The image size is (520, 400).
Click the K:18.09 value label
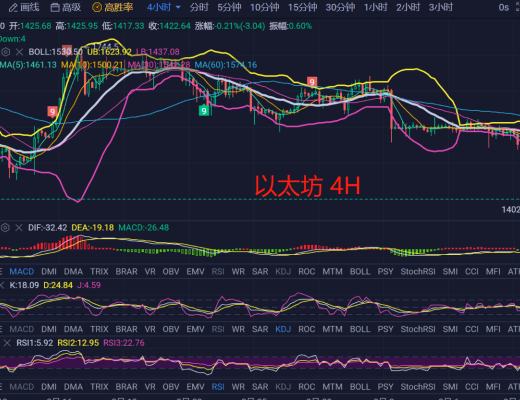click(24, 285)
